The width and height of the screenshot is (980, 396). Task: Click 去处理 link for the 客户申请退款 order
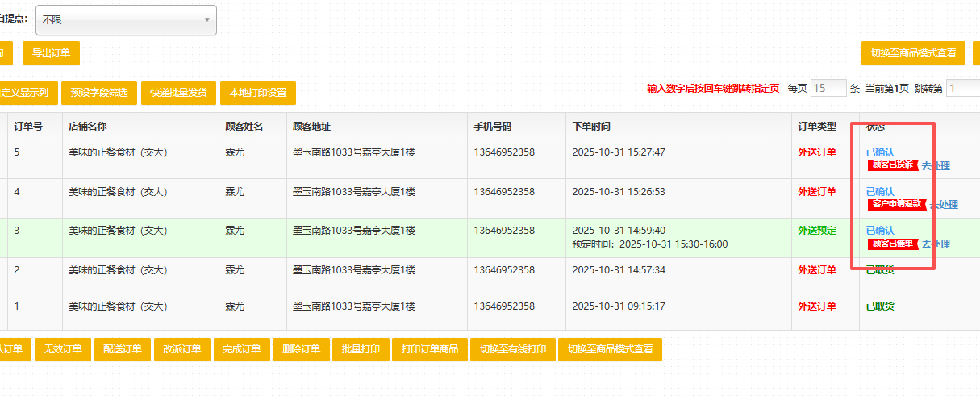[944, 205]
